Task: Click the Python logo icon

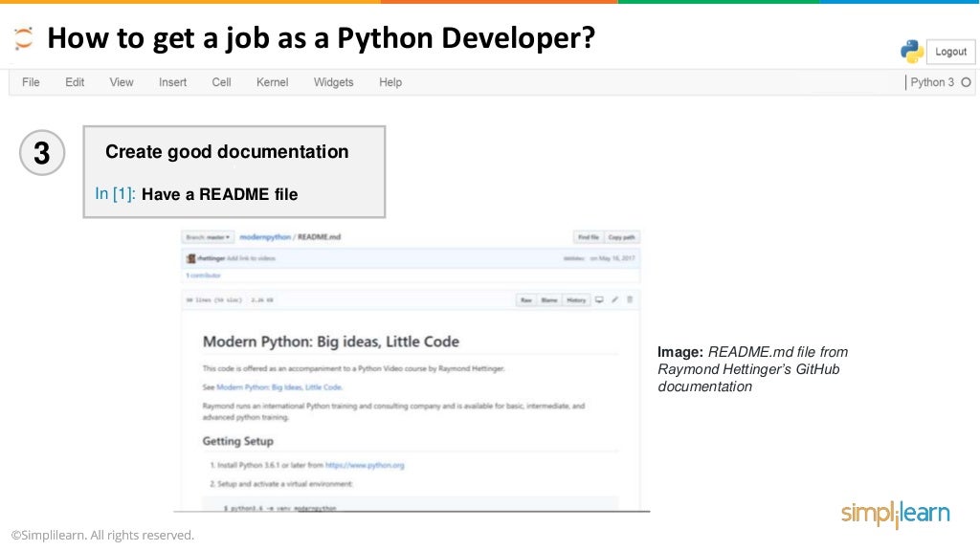Action: click(x=912, y=52)
